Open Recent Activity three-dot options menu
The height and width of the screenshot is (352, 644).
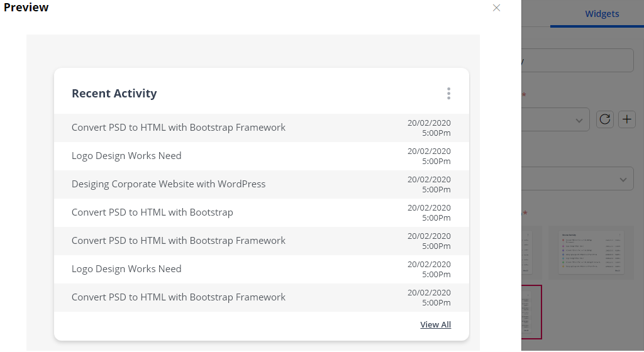tap(448, 94)
